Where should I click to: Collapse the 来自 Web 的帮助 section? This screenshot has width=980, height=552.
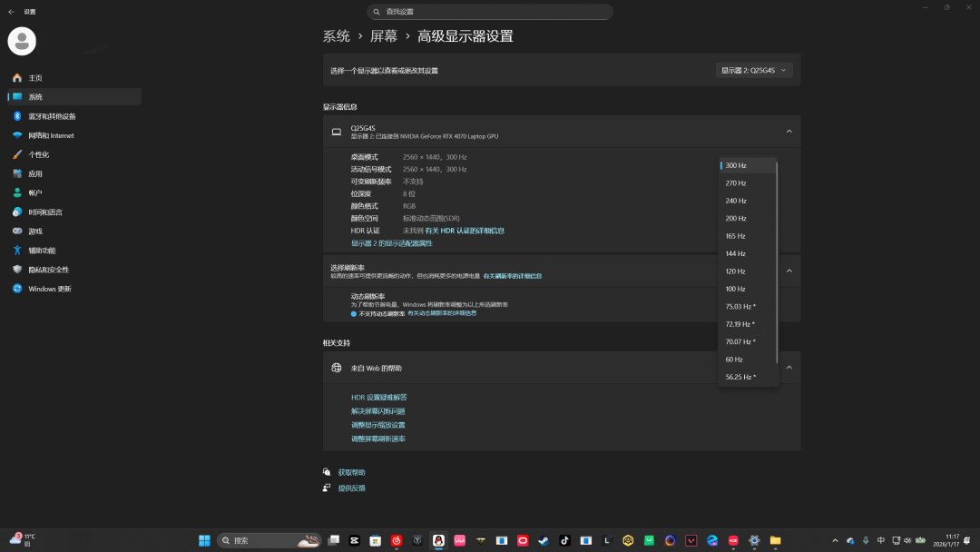pos(789,368)
